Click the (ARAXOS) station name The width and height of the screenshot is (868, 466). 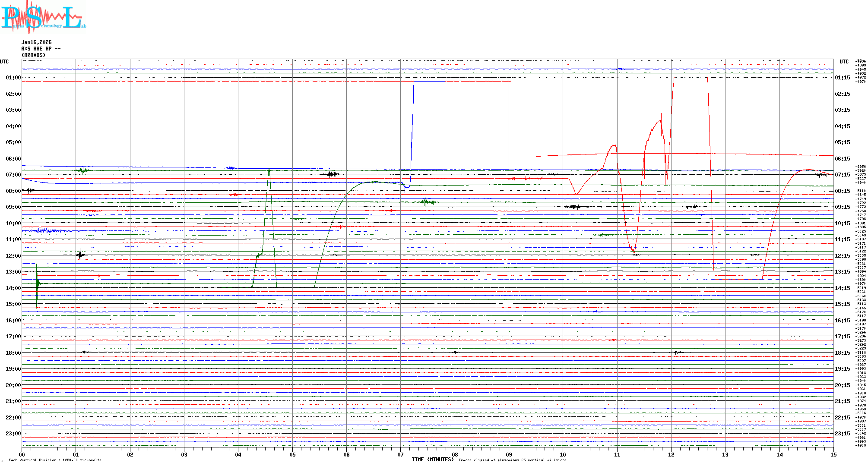click(33, 55)
